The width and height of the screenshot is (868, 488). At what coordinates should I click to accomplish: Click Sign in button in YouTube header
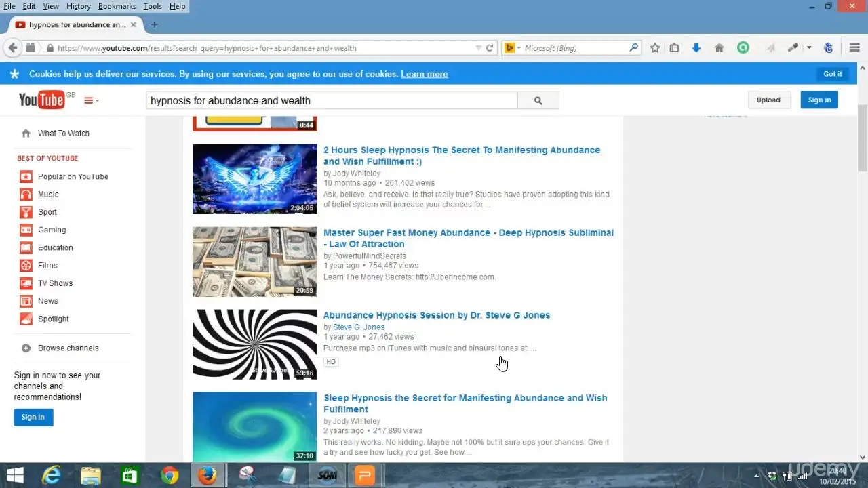point(819,100)
